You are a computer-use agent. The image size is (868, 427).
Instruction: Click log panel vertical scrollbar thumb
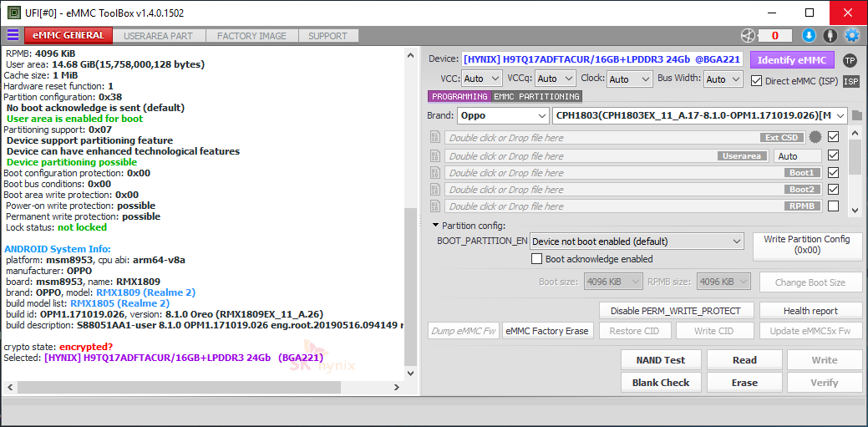click(x=409, y=287)
